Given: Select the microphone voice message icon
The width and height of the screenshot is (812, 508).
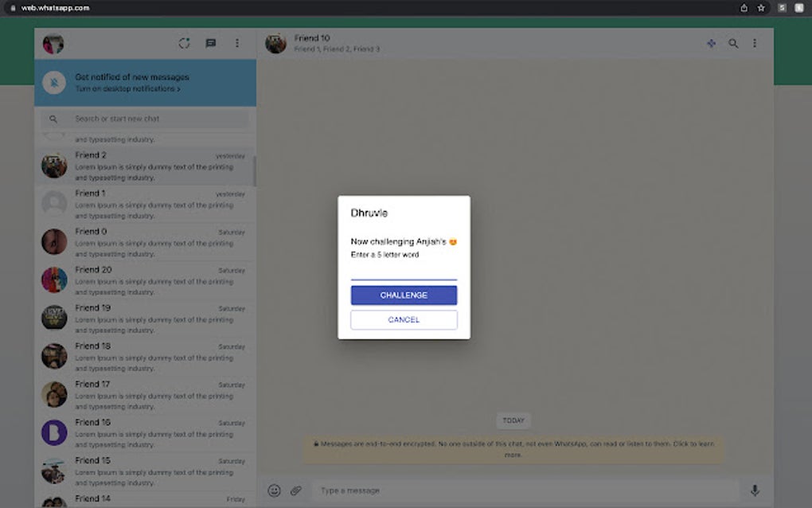Looking at the screenshot, I should tap(754, 490).
